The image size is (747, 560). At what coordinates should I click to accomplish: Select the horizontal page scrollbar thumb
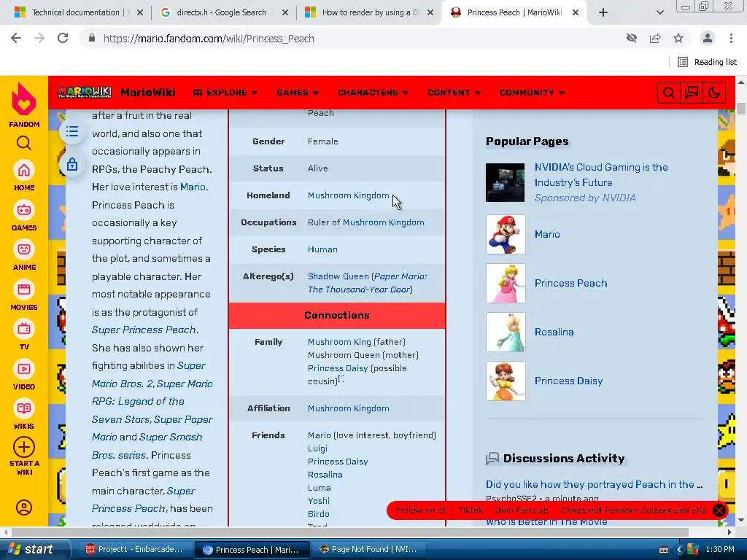point(350,532)
